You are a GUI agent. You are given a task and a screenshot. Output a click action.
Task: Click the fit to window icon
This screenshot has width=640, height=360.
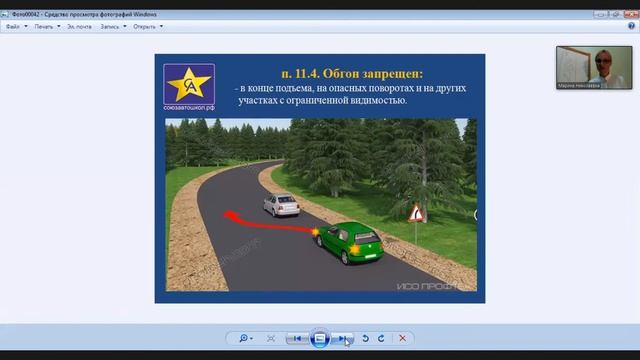click(x=271, y=338)
